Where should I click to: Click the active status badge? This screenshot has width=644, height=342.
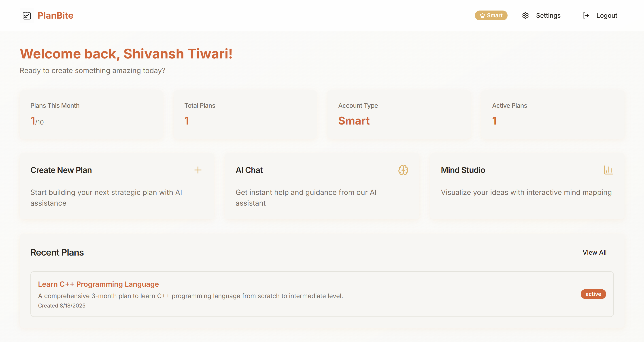[593, 294]
